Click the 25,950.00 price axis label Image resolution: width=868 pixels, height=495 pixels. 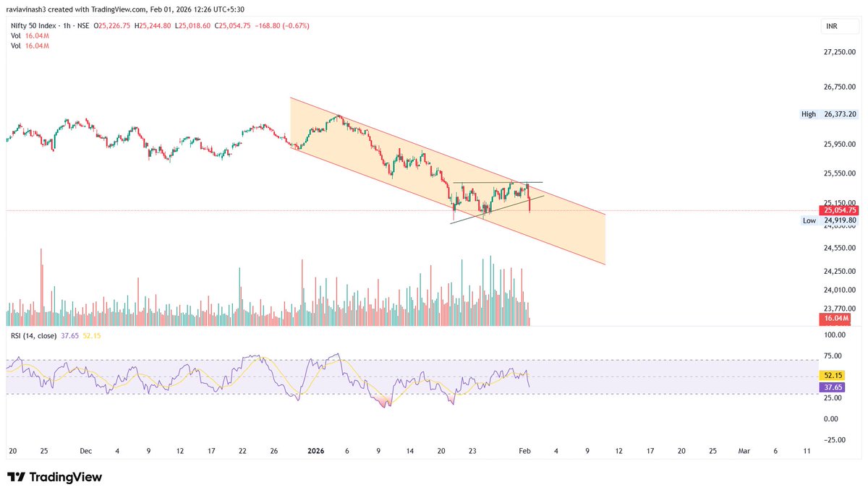(x=839, y=145)
